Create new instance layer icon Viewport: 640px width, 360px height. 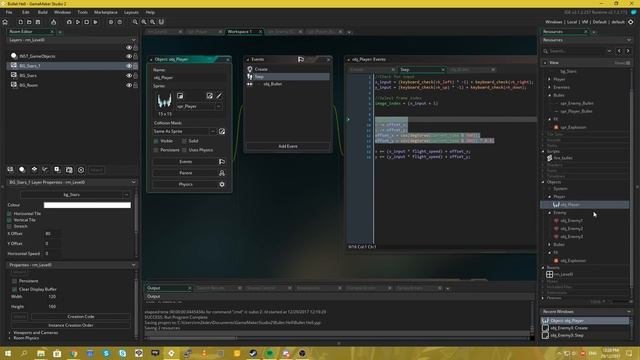pyautogui.click(x=22, y=170)
